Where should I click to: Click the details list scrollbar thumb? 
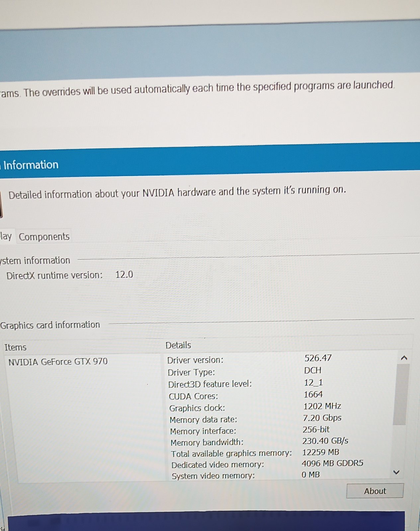(x=399, y=394)
